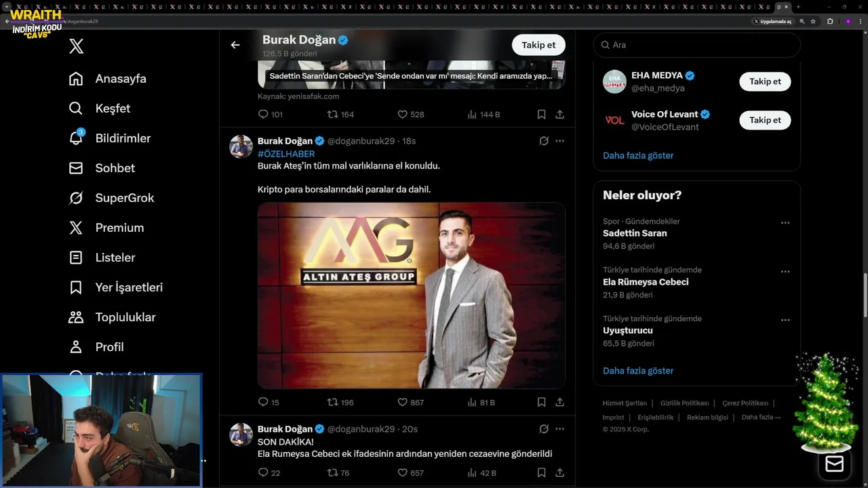Open Grok icon on Burak Ateş post
The width and height of the screenshot is (868, 488).
click(x=543, y=141)
